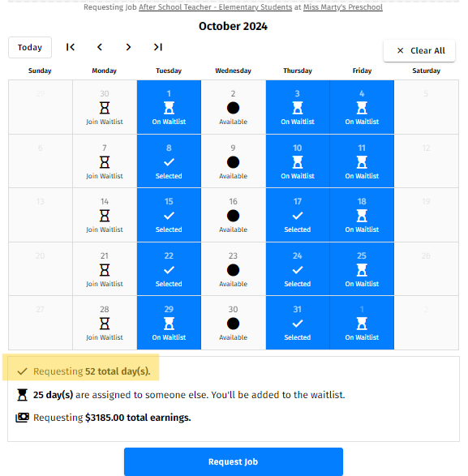Click hourglass icon on Friday 4
The height and width of the screenshot is (476, 468).
(362, 108)
